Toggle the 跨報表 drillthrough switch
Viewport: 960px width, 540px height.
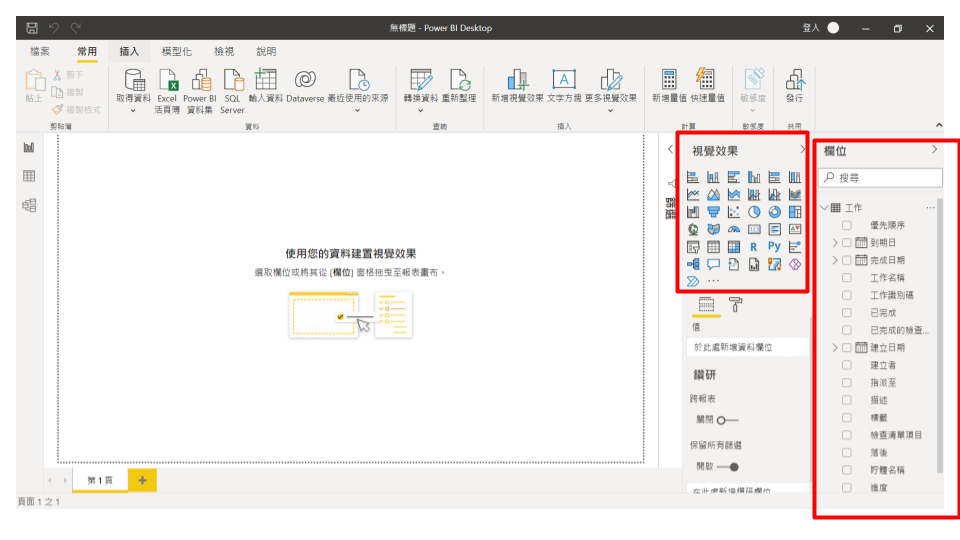click(x=727, y=420)
